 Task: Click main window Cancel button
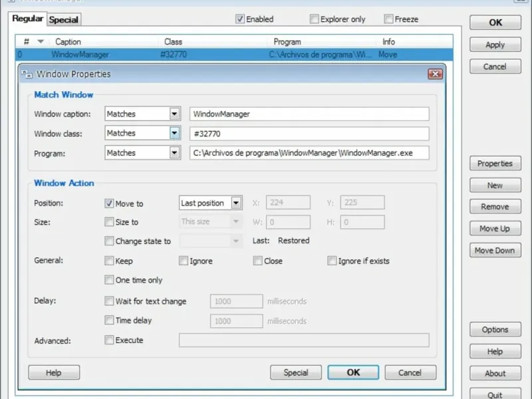495,66
